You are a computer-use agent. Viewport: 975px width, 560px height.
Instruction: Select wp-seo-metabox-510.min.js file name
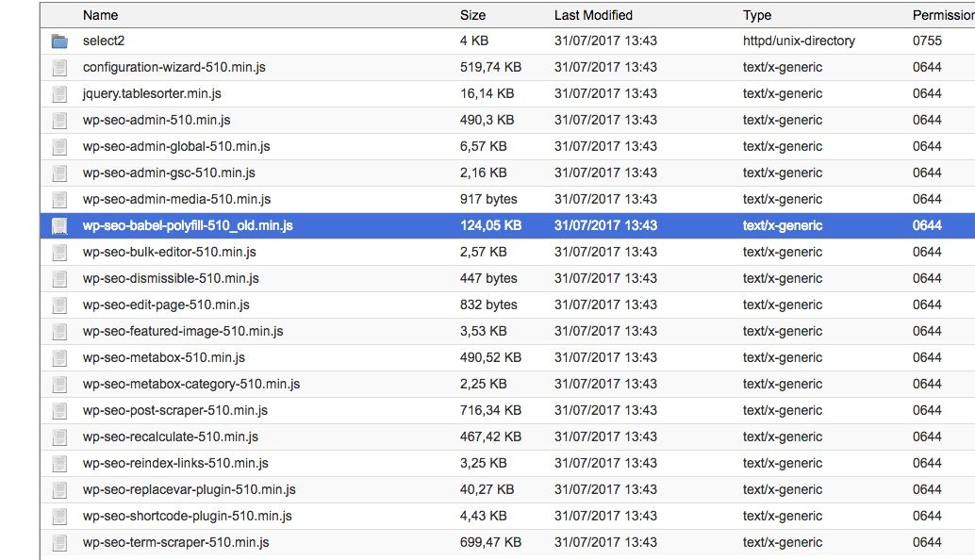point(164,358)
